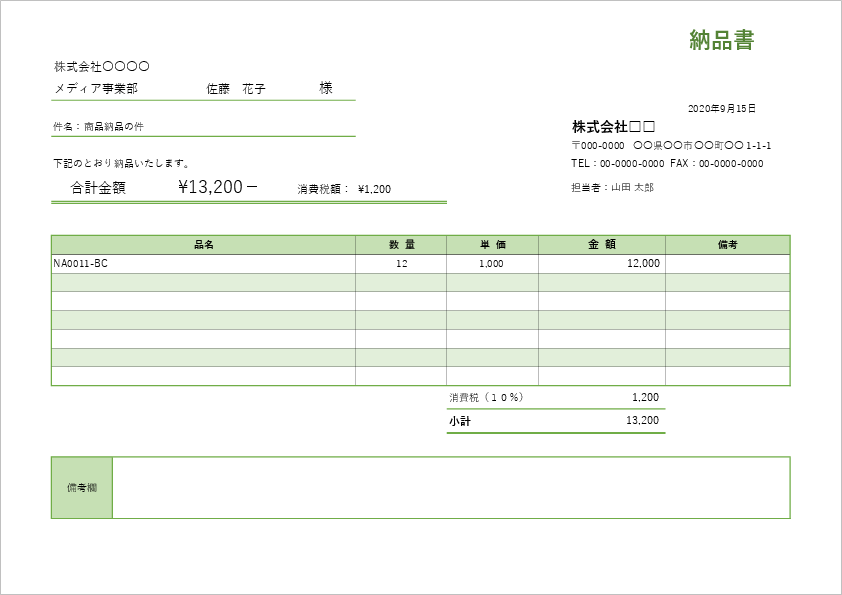The height and width of the screenshot is (595, 842).
Task: Select the item name cell NA0011-BC
Action: tap(80, 264)
